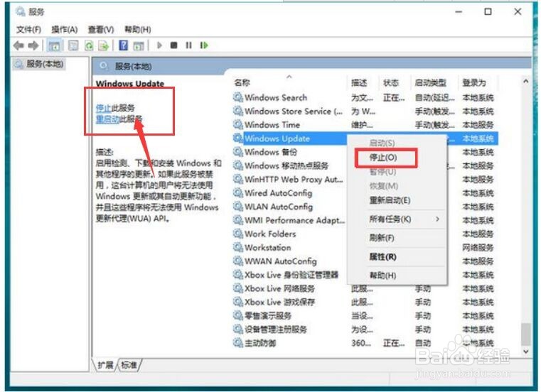Expand 所有任务(K) submenu arrow

click(437, 219)
